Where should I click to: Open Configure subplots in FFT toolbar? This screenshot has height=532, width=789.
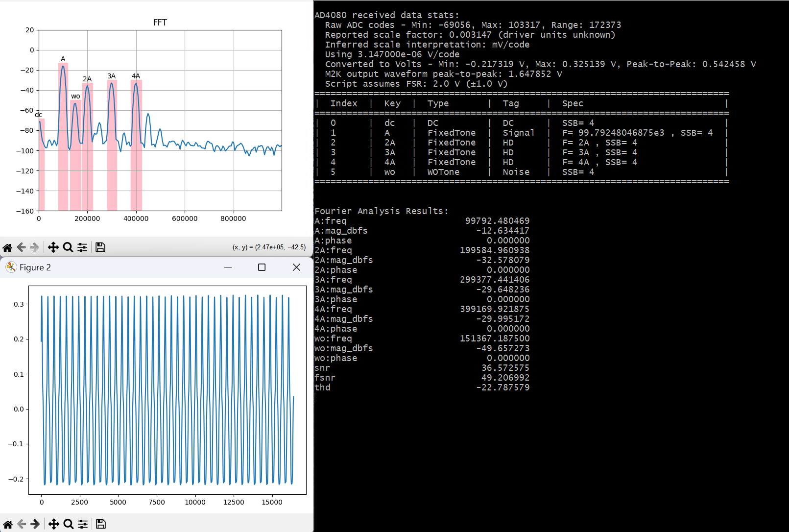(x=82, y=247)
